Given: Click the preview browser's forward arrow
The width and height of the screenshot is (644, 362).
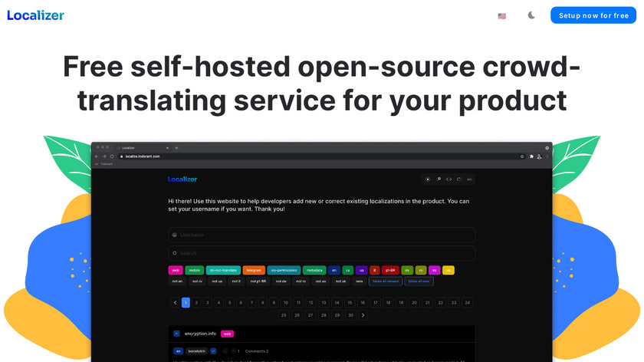Looking at the screenshot, I should click(x=104, y=156).
